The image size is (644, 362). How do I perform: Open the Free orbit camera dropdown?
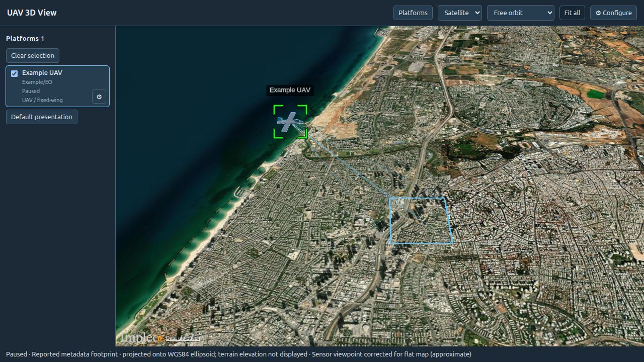pyautogui.click(x=521, y=13)
